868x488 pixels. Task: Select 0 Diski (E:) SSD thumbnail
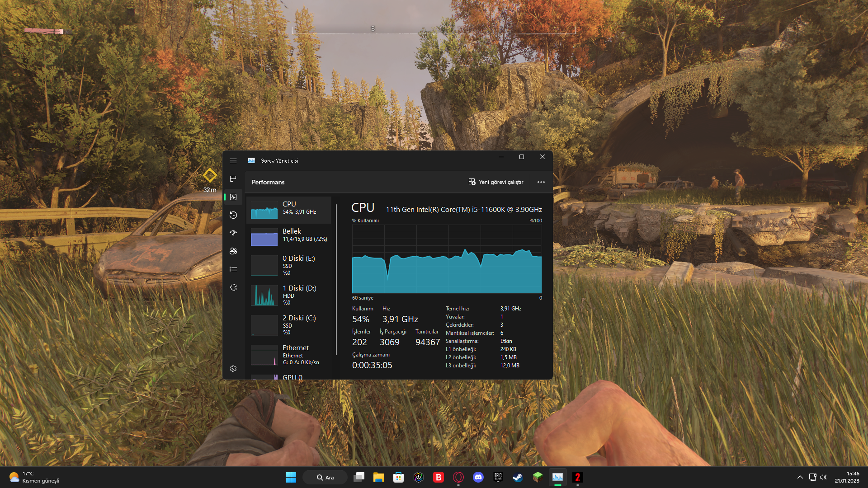264,265
